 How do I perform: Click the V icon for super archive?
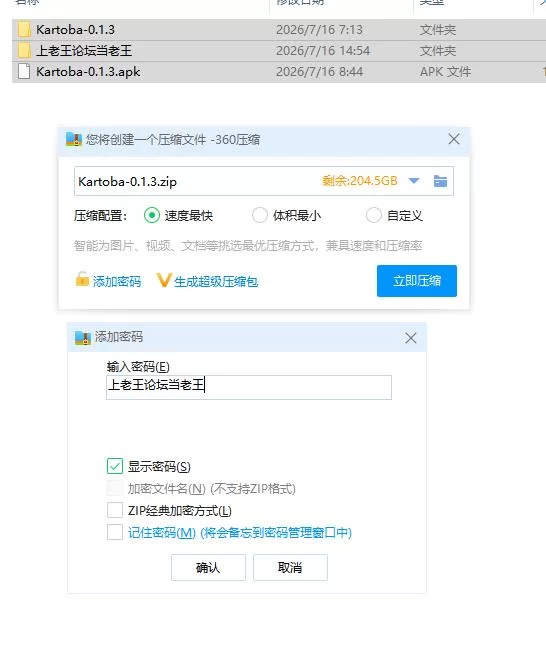click(163, 281)
